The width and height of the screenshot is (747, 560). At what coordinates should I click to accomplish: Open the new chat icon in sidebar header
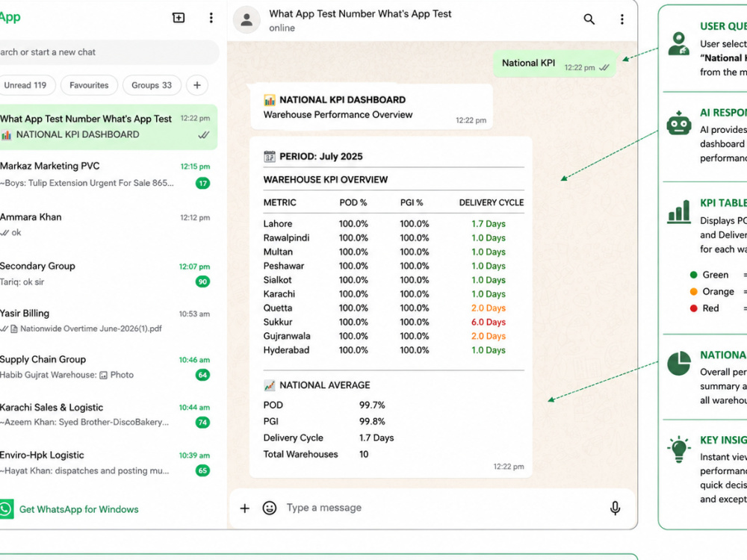(x=179, y=18)
